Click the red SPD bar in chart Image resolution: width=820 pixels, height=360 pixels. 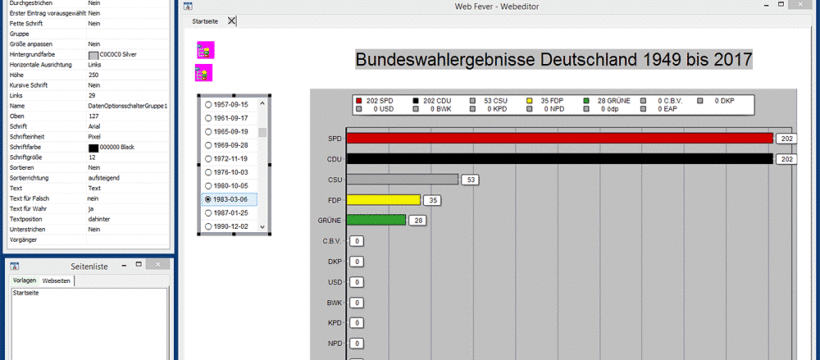(560, 138)
